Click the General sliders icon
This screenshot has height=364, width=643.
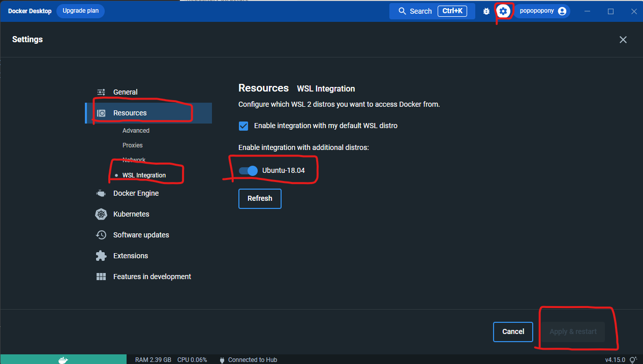101,92
